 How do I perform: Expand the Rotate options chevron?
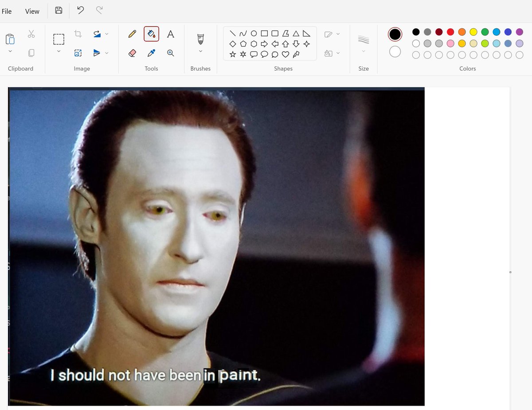point(107,34)
